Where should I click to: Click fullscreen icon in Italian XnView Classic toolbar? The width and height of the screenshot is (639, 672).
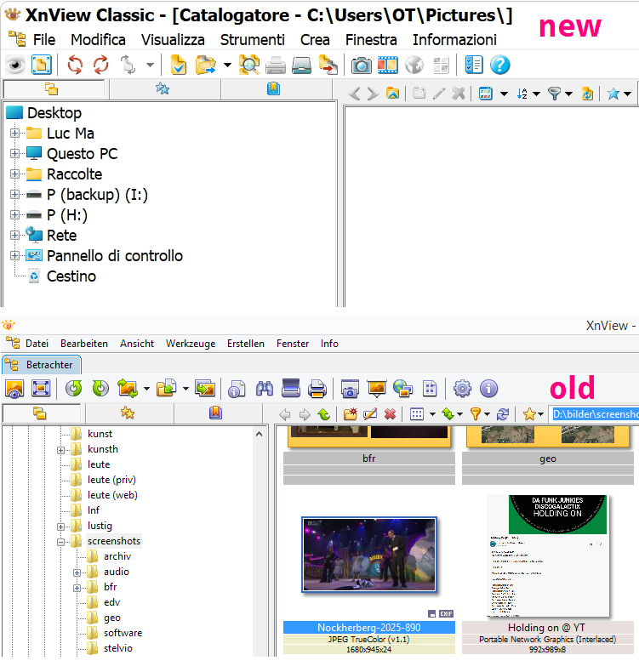coord(42,65)
